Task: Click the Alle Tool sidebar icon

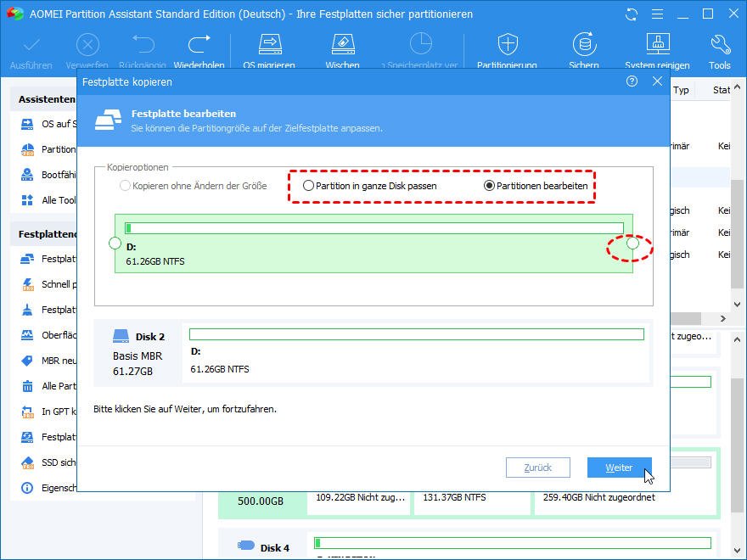Action: (x=27, y=200)
